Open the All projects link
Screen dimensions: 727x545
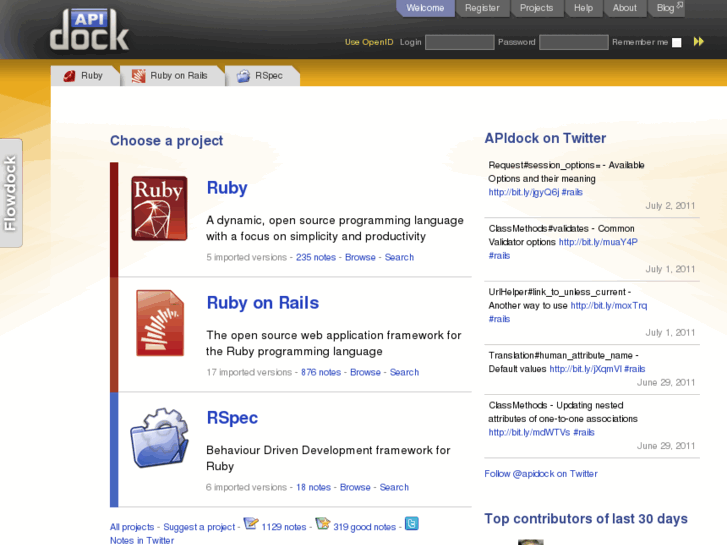[x=132, y=527]
